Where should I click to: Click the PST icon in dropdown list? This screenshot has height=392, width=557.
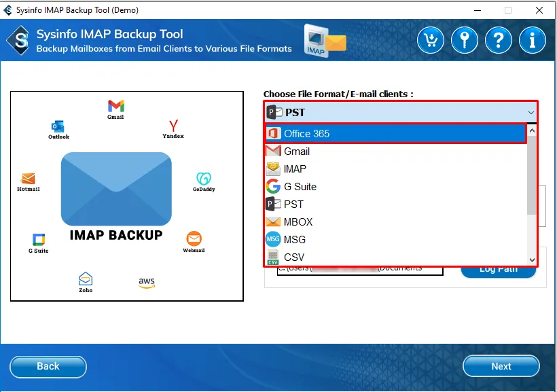point(273,204)
